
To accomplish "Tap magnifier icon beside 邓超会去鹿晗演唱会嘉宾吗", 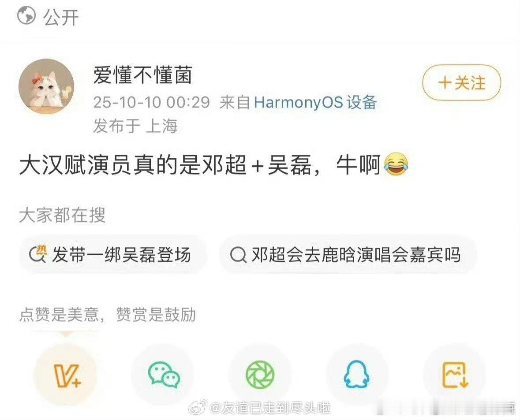I will point(238,255).
